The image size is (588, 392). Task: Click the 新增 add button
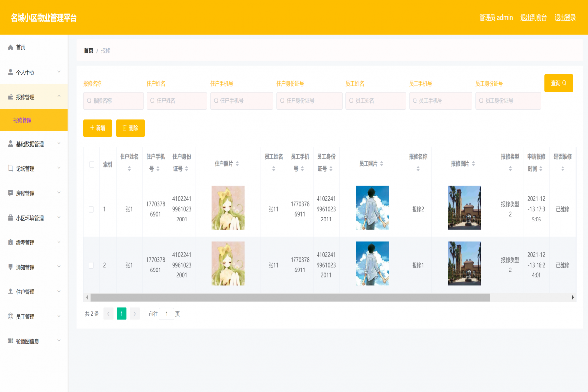[98, 128]
